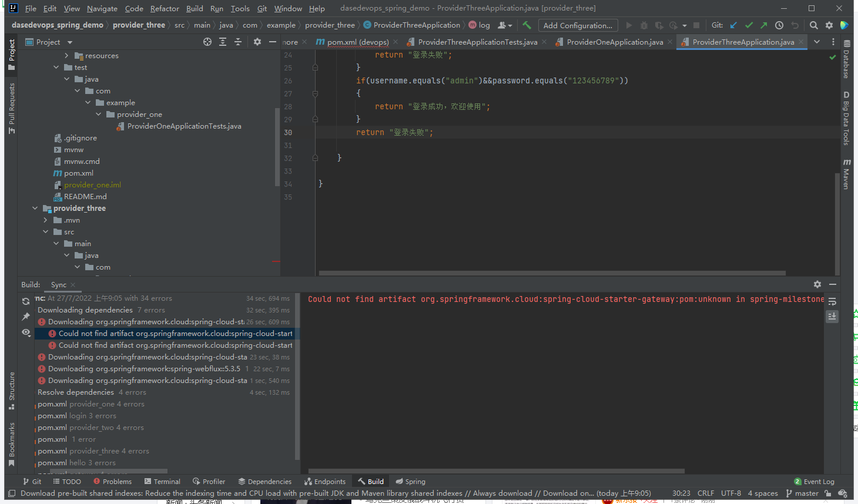The image size is (858, 504).
Task: Restart sync in Build panel
Action: [26, 301]
